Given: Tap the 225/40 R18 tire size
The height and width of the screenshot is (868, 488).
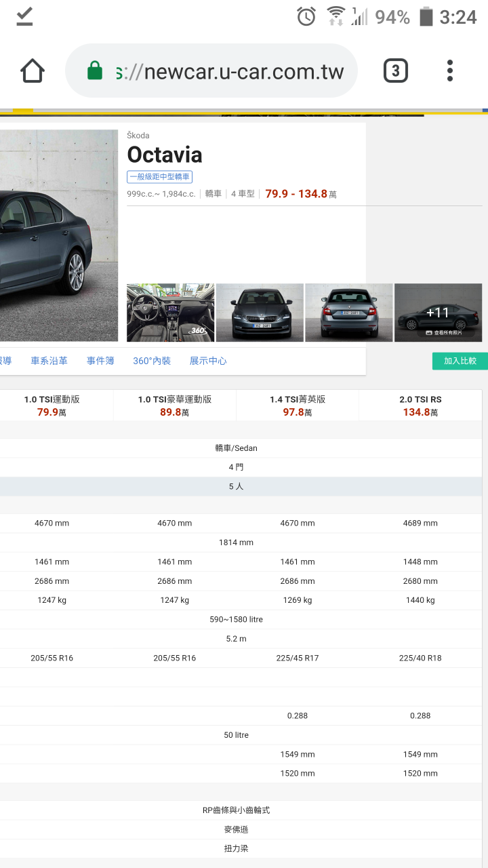Looking at the screenshot, I should click(421, 658).
